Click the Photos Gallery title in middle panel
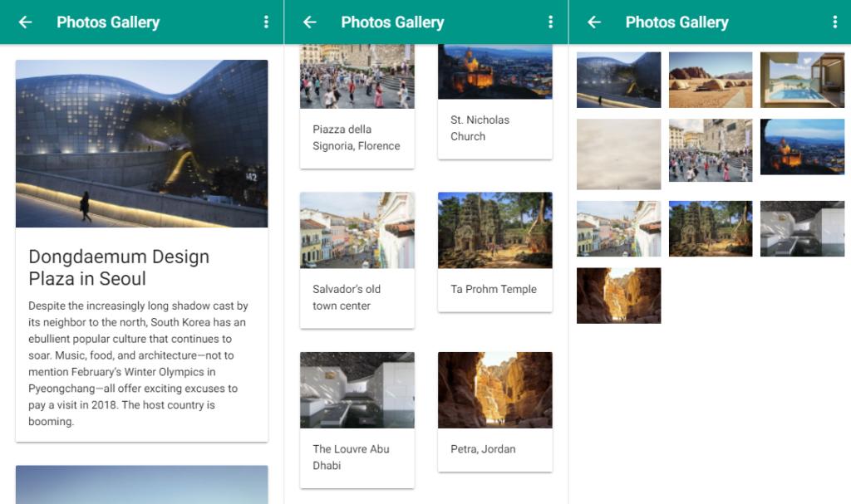The height and width of the screenshot is (504, 851). [x=392, y=22]
